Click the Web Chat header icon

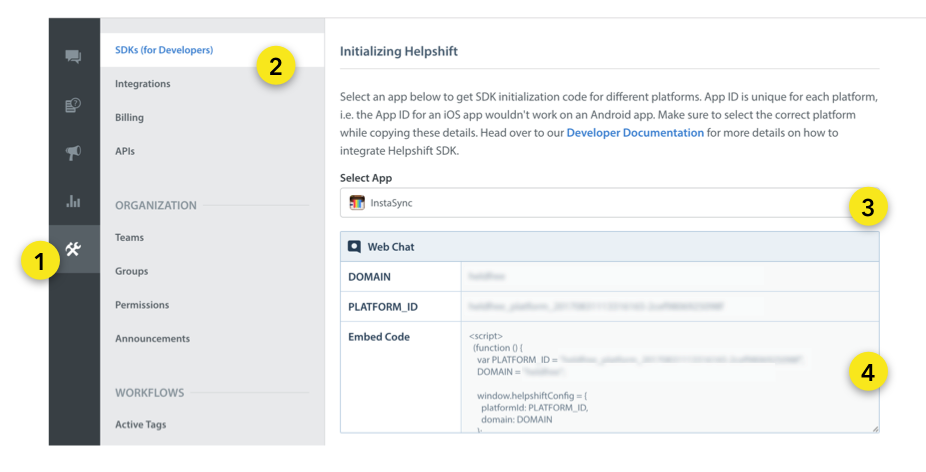[x=355, y=246]
